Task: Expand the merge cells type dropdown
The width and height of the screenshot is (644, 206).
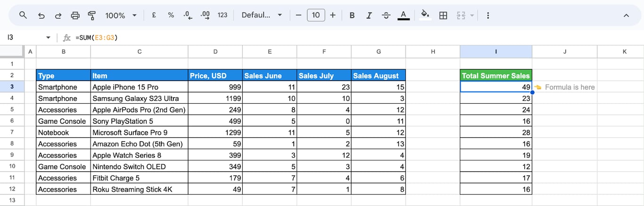Action: (472, 16)
